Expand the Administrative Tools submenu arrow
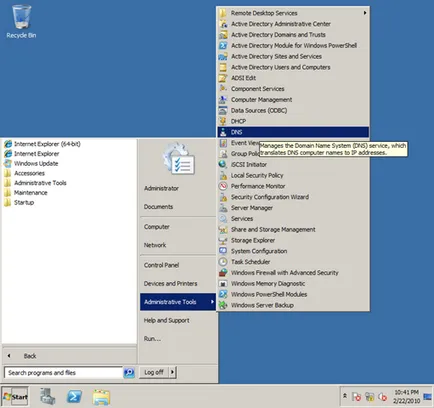Screen dimensions: 434x408 tap(212, 302)
